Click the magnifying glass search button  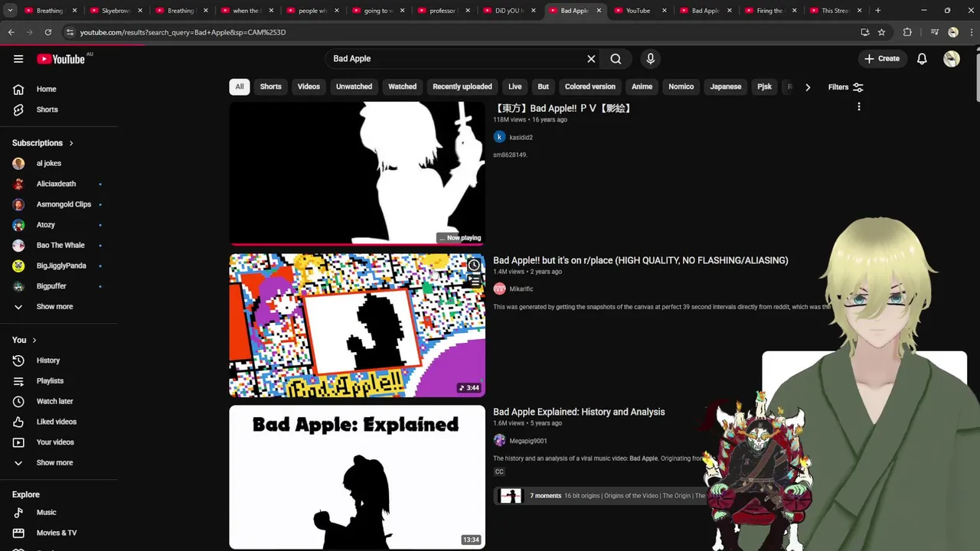click(616, 59)
